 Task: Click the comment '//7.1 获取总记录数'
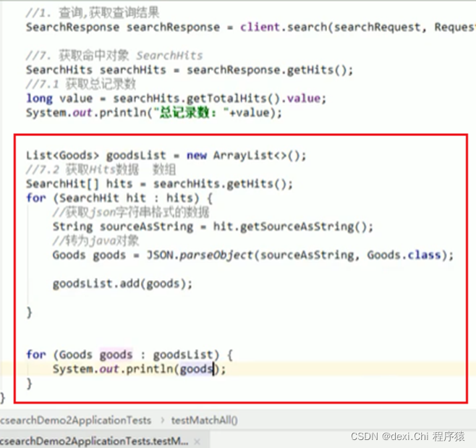pos(81,84)
